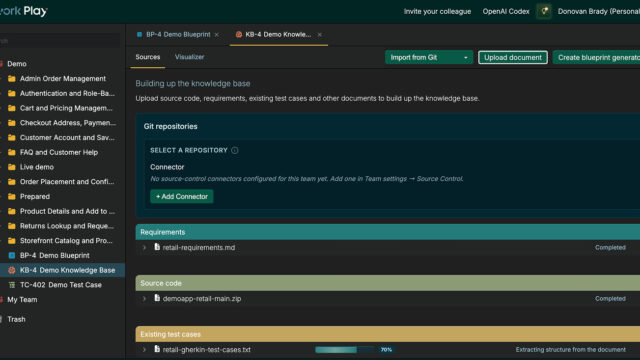
Task: Open the Demo workspace in sidebar
Action: [17, 64]
